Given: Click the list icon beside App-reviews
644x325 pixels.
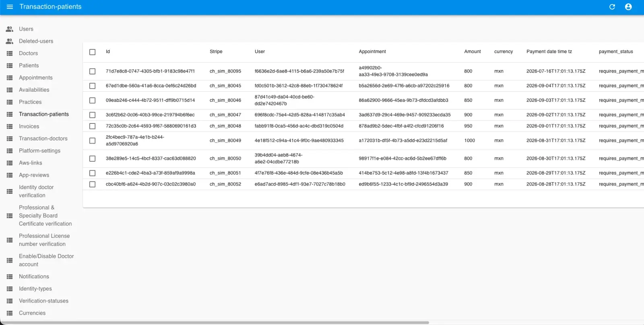Looking at the screenshot, I should pos(10,175).
